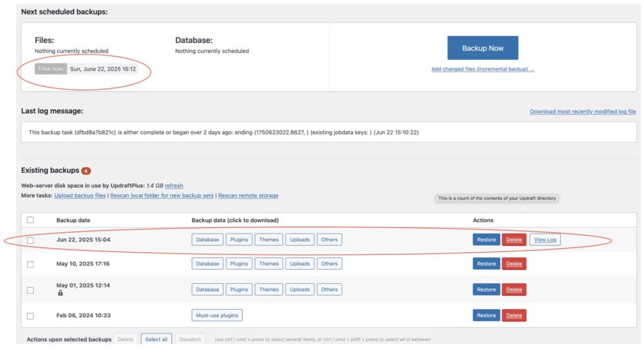Download Plugins from May 10, 2025 backup
The height and width of the screenshot is (353, 644).
pyautogui.click(x=239, y=264)
